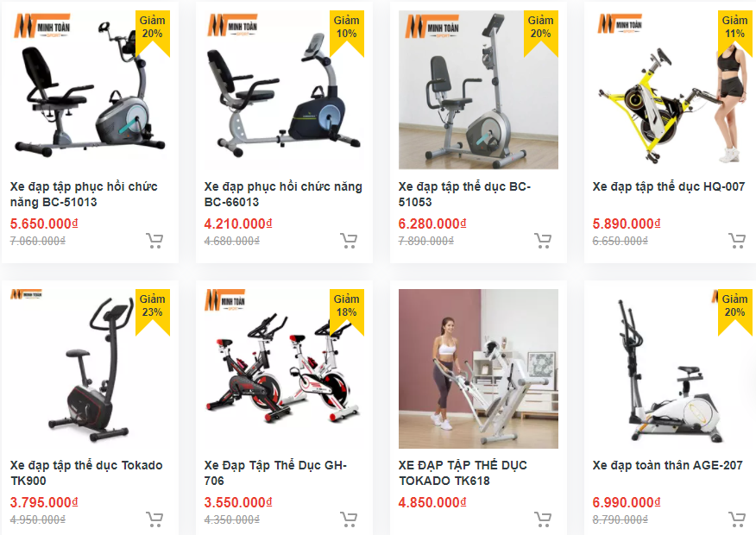View the TK618 image with woman exercising
Viewport: 756px width, 535px height.
click(478, 368)
